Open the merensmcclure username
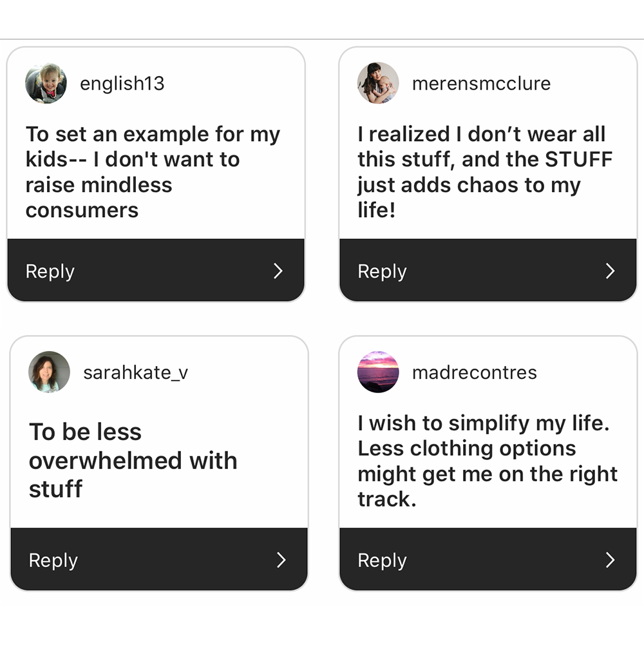This screenshot has width=644, height=645. tap(481, 84)
